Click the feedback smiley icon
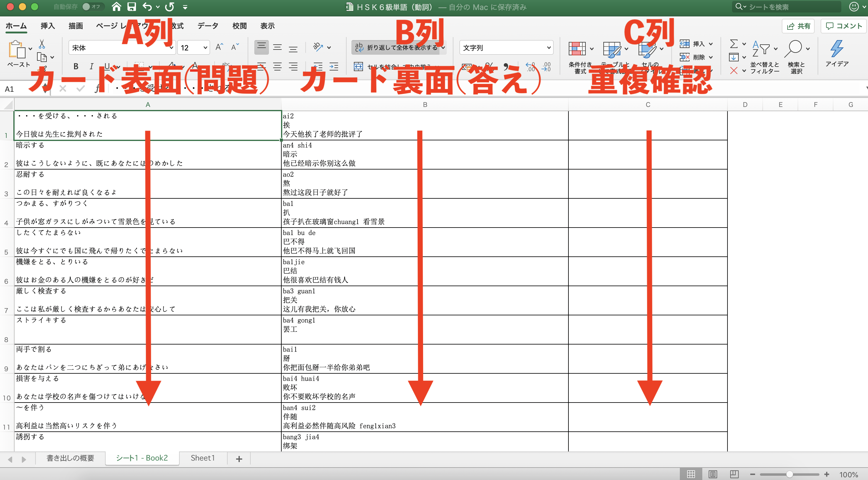The image size is (868, 480). pyautogui.click(x=854, y=7)
